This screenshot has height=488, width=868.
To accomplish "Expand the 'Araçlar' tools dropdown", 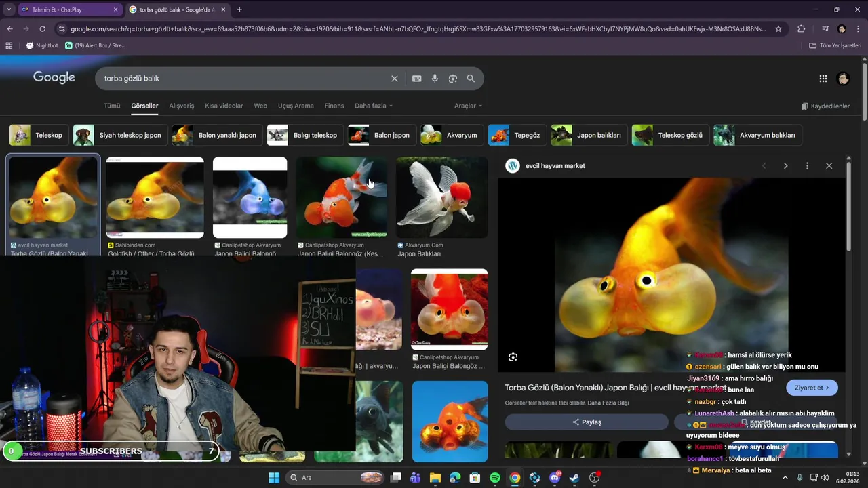I will (x=469, y=106).
